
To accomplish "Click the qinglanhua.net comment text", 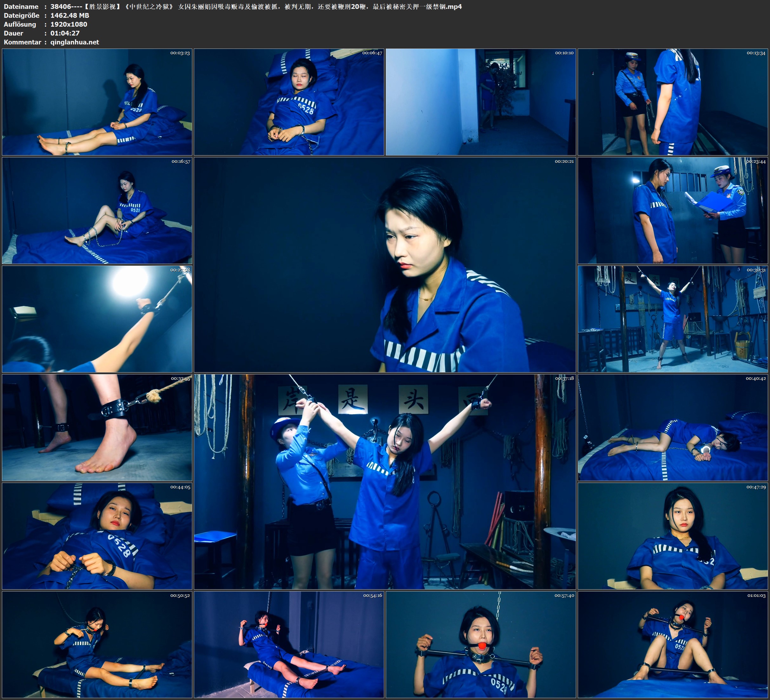I will click(75, 42).
